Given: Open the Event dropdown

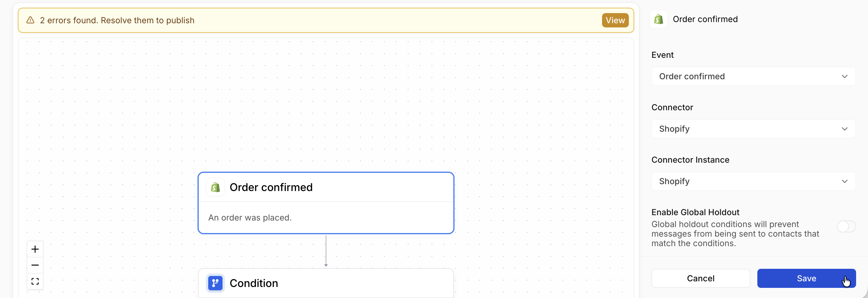Looking at the screenshot, I should (x=753, y=77).
